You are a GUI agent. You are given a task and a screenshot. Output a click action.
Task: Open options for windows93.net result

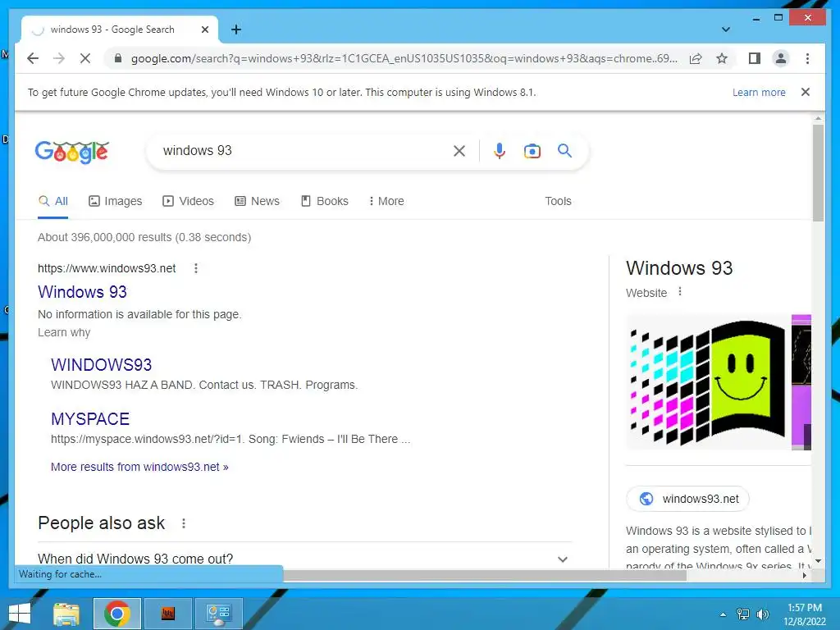(196, 268)
